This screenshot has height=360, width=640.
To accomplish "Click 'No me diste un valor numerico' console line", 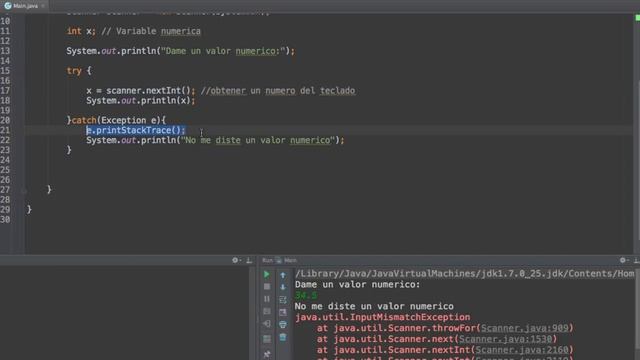I will (x=374, y=306).
